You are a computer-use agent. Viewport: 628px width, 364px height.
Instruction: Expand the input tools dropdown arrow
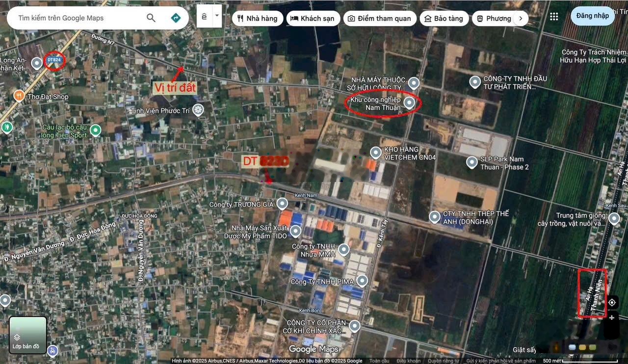[217, 16]
